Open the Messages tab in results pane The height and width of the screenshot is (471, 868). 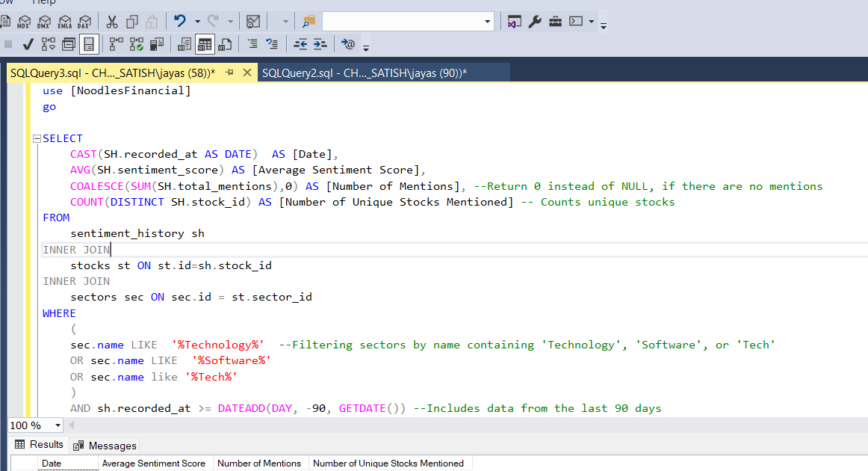click(105, 446)
